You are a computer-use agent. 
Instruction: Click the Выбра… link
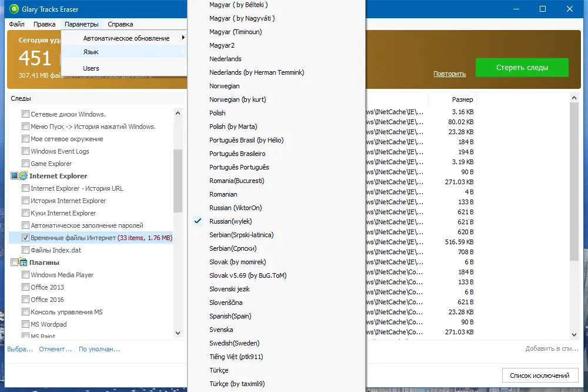click(20, 349)
